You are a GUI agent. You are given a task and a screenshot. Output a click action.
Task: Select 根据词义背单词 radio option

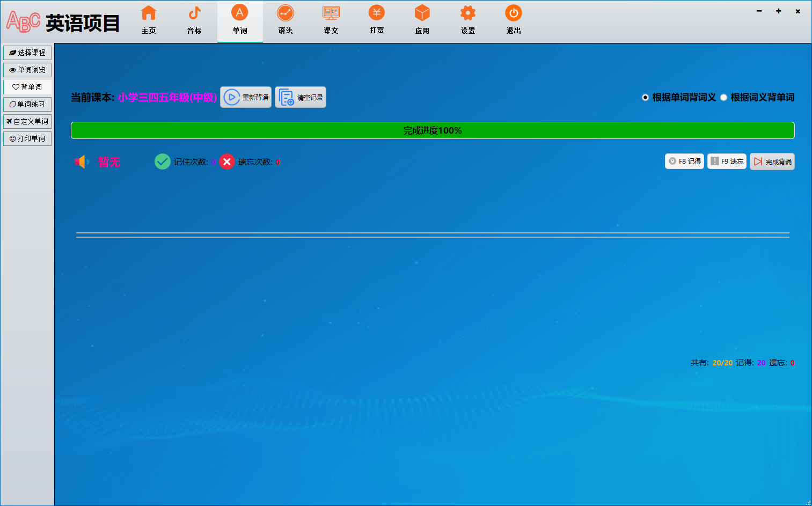(757, 97)
